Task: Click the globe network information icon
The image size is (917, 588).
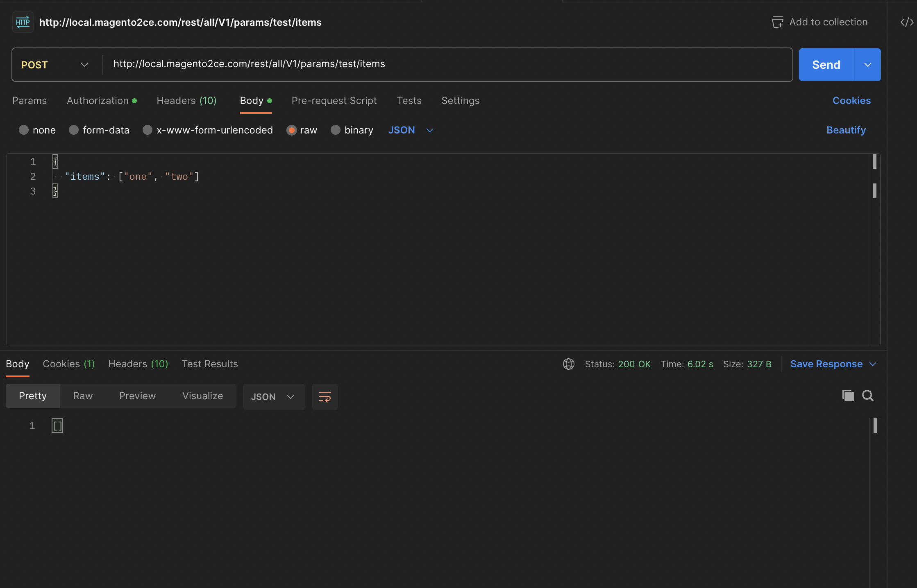Action: coord(569,364)
